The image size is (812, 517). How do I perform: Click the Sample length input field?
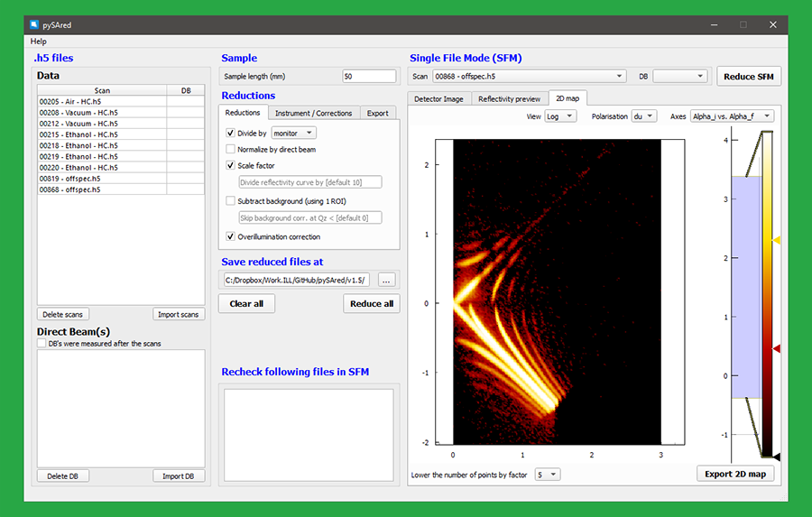(368, 77)
